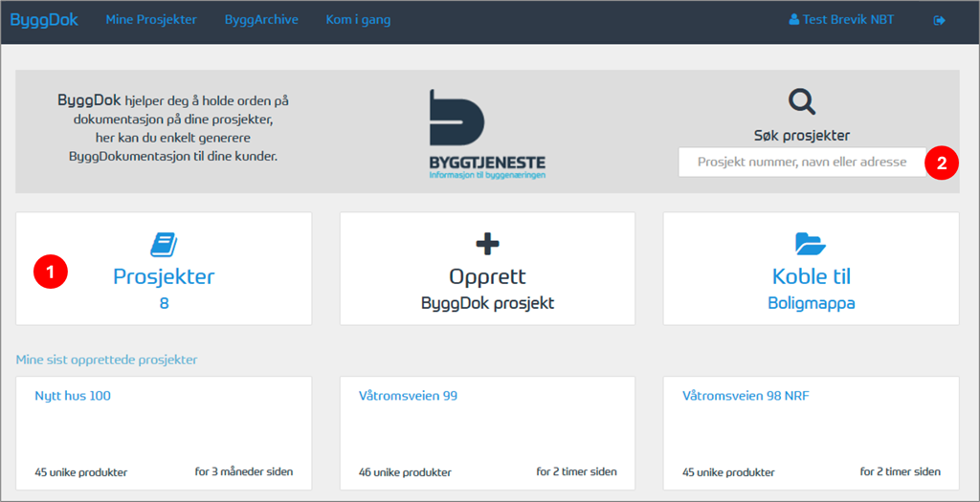This screenshot has width=980, height=502.
Task: Open Mine Prosjekter in navigation bar
Action: [151, 20]
